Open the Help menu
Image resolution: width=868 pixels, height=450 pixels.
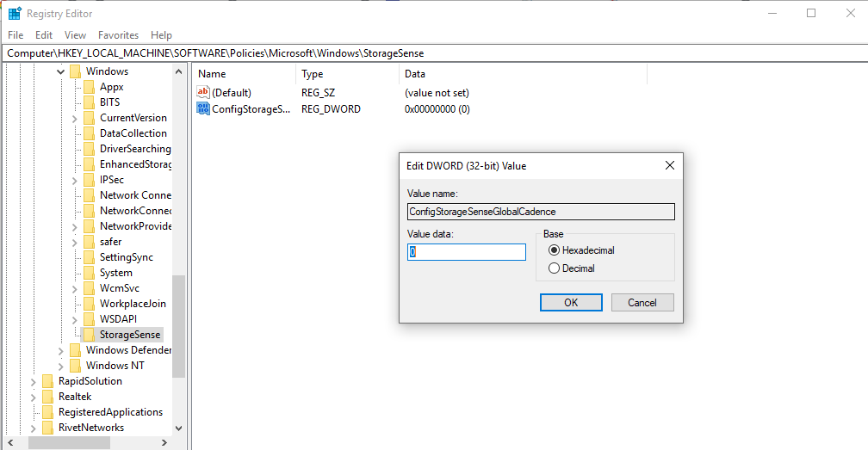pos(161,34)
